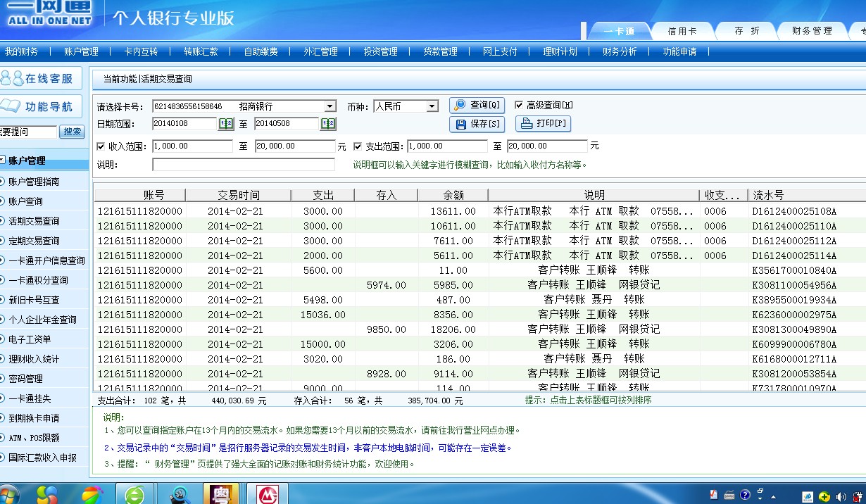This screenshot has height=504, width=866.
Task: Launch the green 360 browser from the taskbar
Action: (x=135, y=494)
